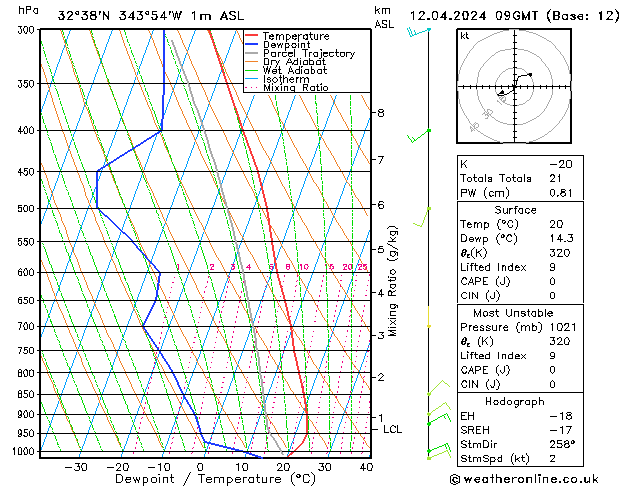Click the 550 hPa pressure label
The width and height of the screenshot is (629, 486).
click(28, 242)
